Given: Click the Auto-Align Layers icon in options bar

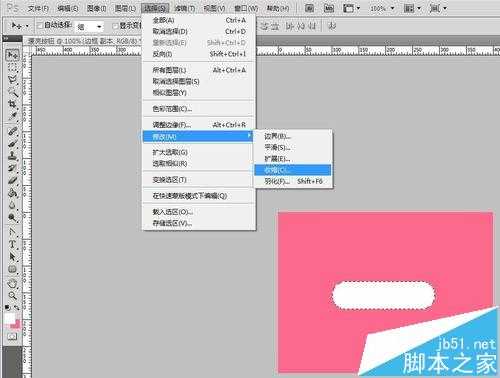Looking at the screenshot, I should tap(332, 26).
